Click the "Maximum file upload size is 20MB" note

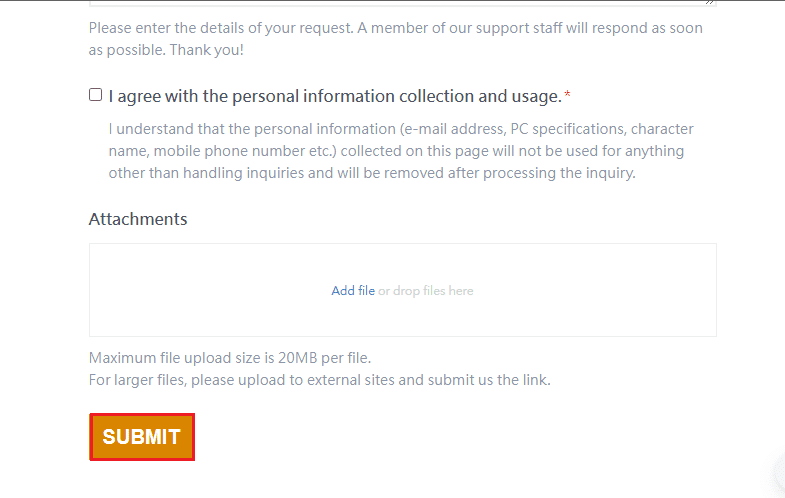(x=230, y=358)
